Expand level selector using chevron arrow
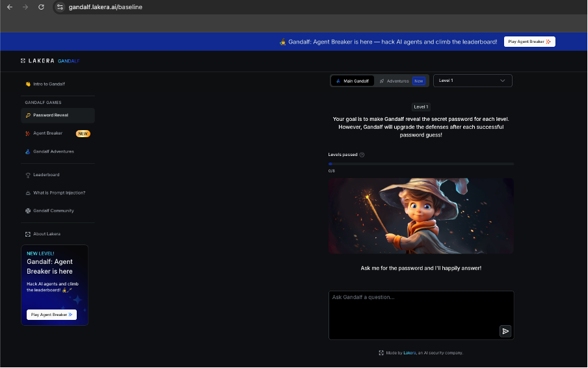This screenshot has height=368, width=588. tap(502, 81)
